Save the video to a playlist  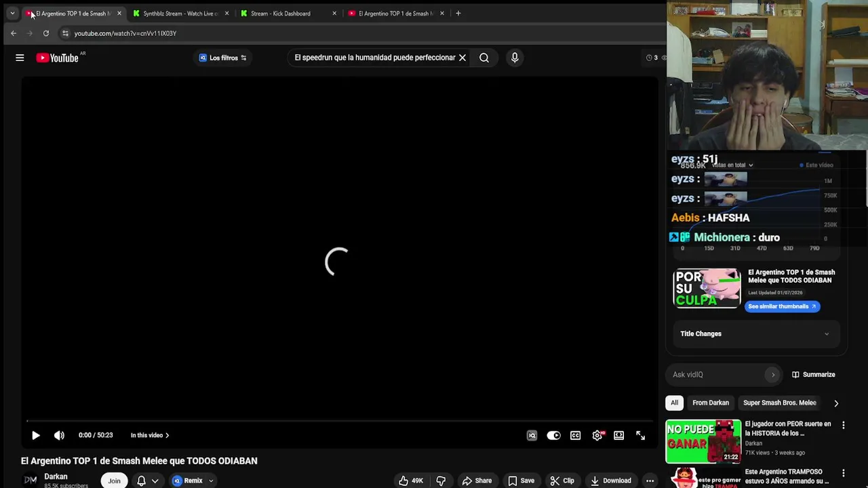pyautogui.click(x=521, y=481)
